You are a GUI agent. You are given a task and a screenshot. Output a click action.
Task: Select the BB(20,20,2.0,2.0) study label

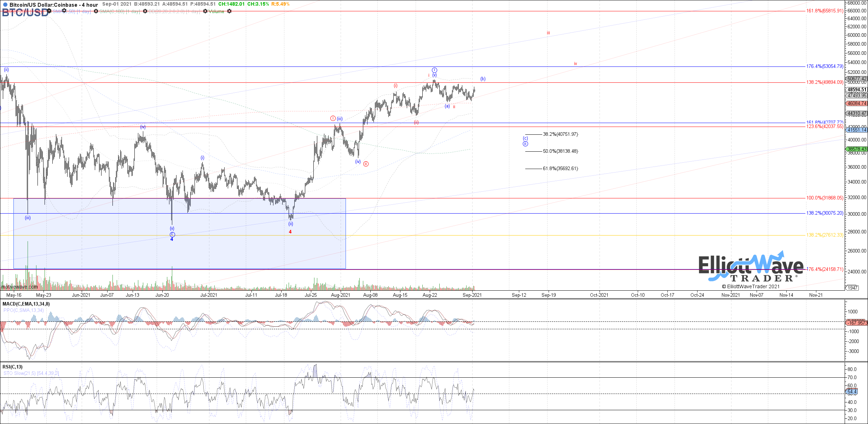[174, 12]
